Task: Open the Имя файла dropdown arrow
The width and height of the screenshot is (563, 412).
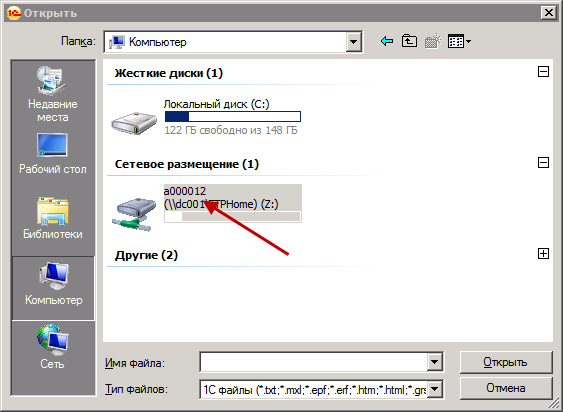Action: [434, 362]
